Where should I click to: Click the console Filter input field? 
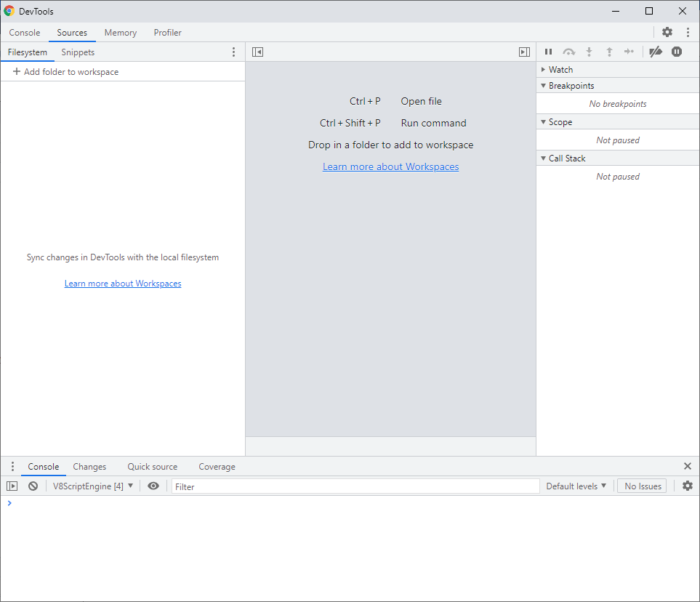(355, 486)
